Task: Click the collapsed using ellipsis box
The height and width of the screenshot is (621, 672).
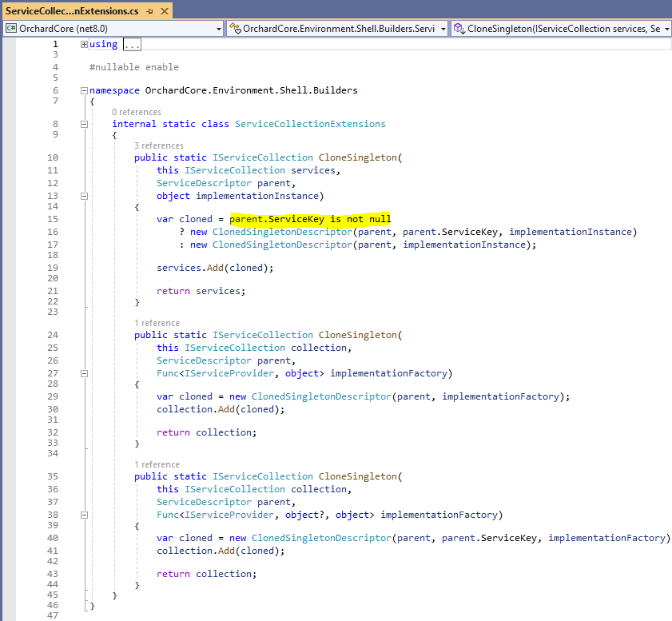Action: pos(132,44)
